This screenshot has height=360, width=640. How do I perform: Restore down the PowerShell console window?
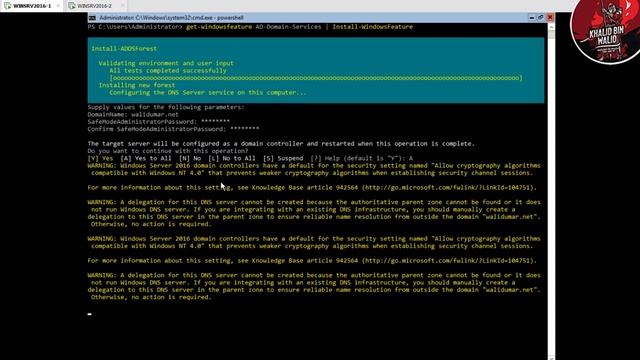[540, 18]
